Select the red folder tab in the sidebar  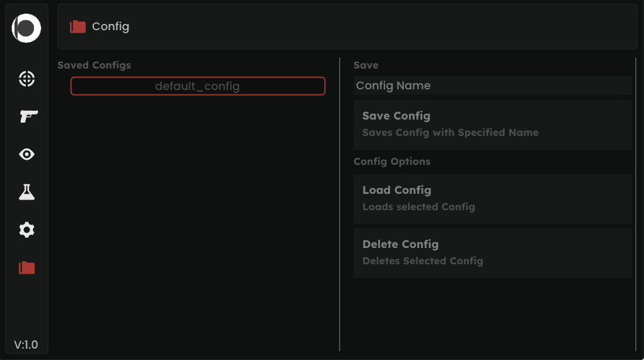26,267
